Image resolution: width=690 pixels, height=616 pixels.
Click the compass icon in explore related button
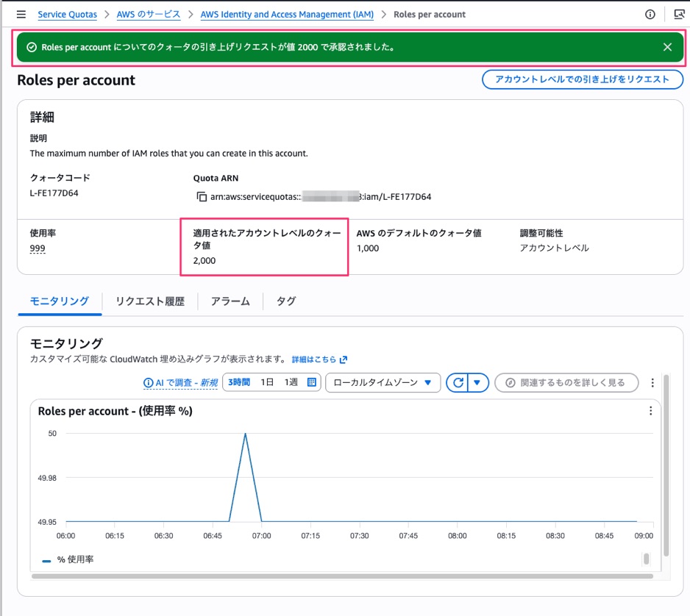pyautogui.click(x=510, y=382)
